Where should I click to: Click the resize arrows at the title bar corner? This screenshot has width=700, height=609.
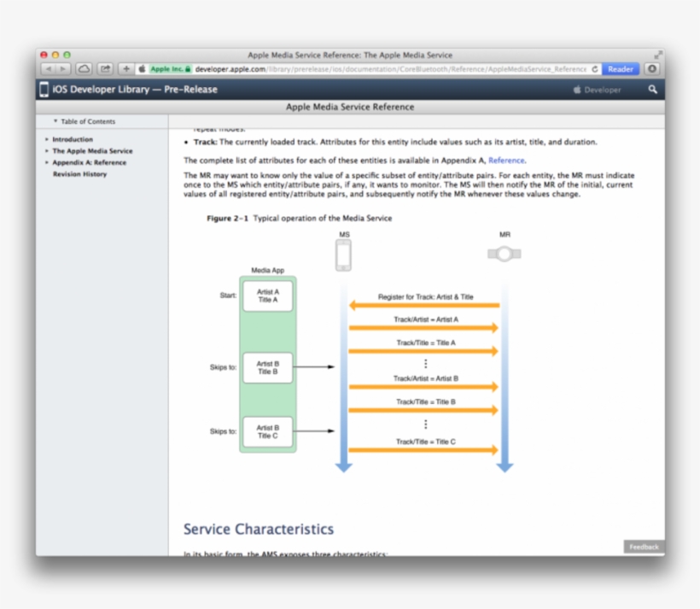[x=657, y=55]
